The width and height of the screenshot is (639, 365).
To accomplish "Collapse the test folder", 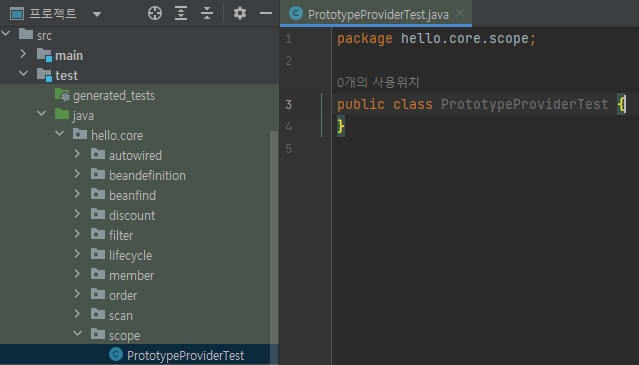I will (23, 74).
